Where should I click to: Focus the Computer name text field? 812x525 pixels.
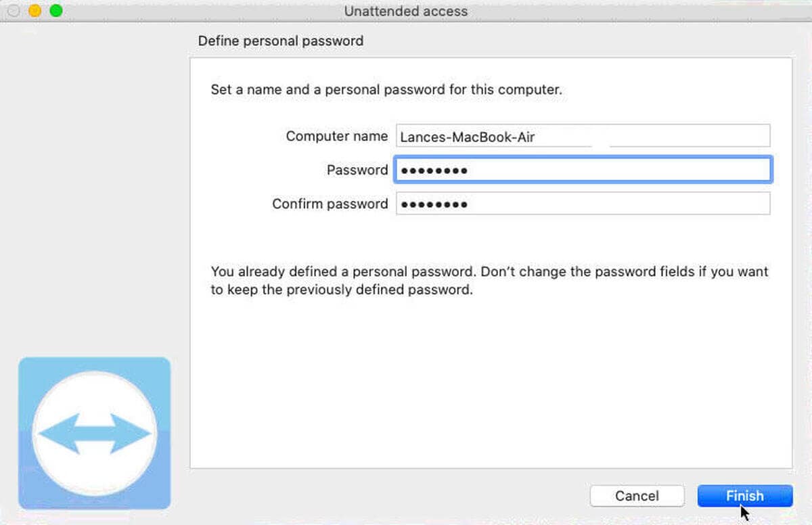tap(582, 136)
